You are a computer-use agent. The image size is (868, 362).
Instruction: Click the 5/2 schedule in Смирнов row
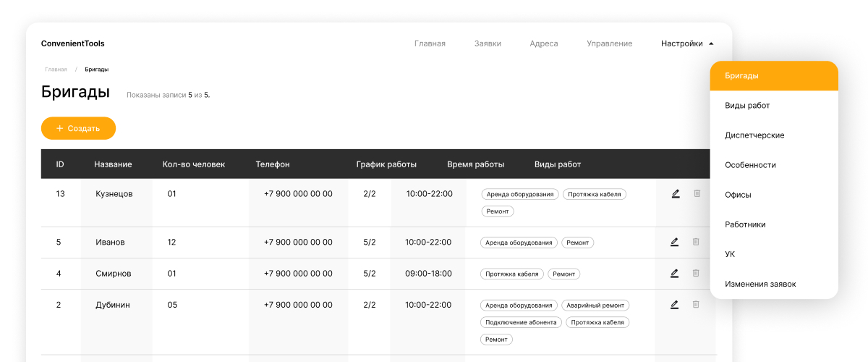click(370, 274)
